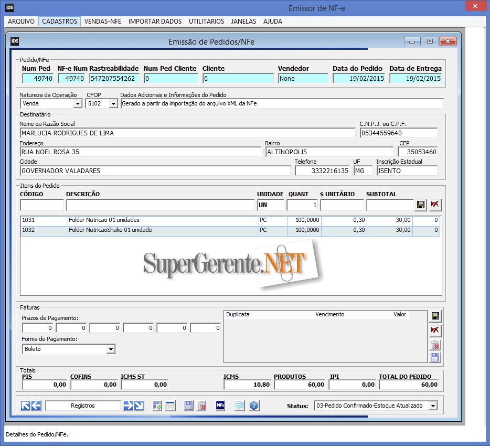Viewport: 490px width, 448px height.
Task: Jump to the last record arrow
Action: pos(139,406)
